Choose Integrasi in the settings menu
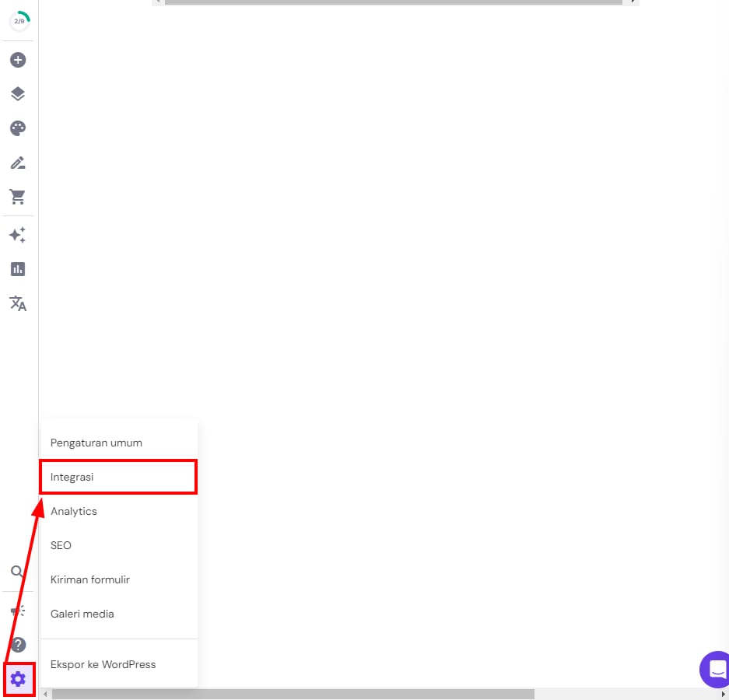729x700 pixels. [72, 477]
